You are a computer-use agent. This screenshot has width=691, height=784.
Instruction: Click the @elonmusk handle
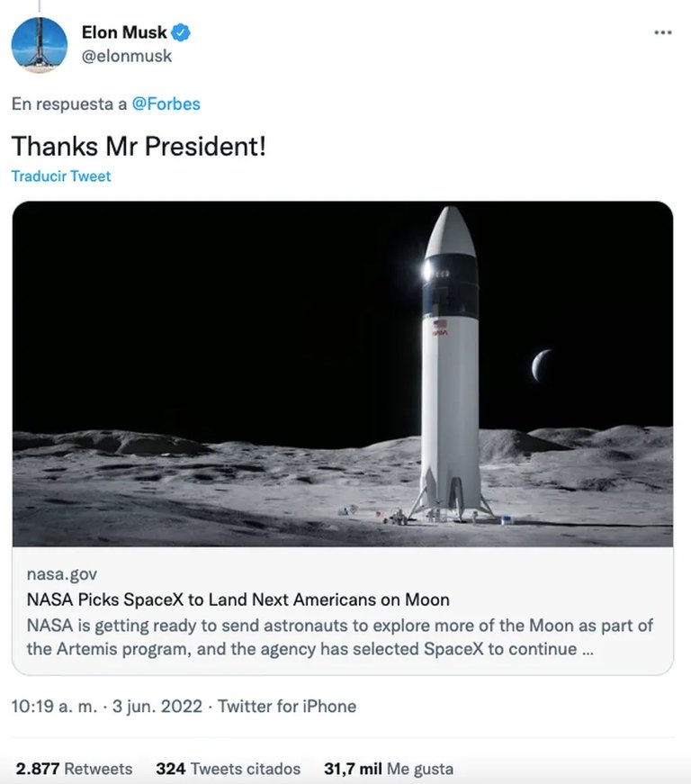pos(127,56)
